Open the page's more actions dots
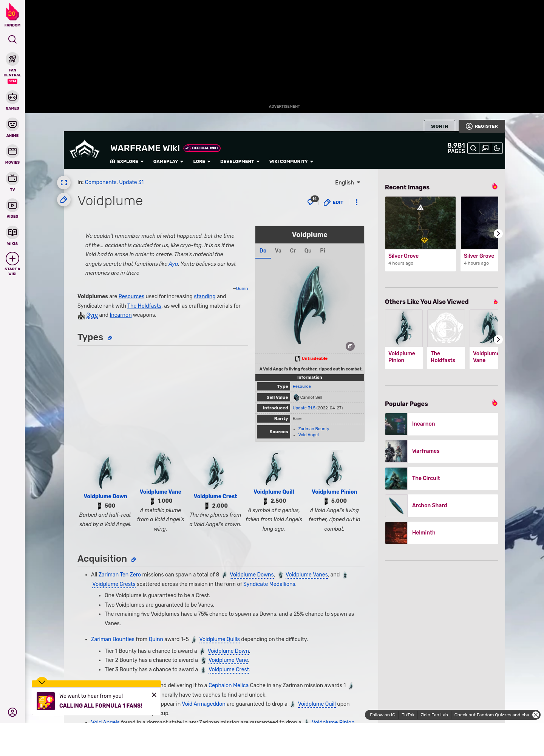The width and height of the screenshot is (544, 756). [x=357, y=202]
